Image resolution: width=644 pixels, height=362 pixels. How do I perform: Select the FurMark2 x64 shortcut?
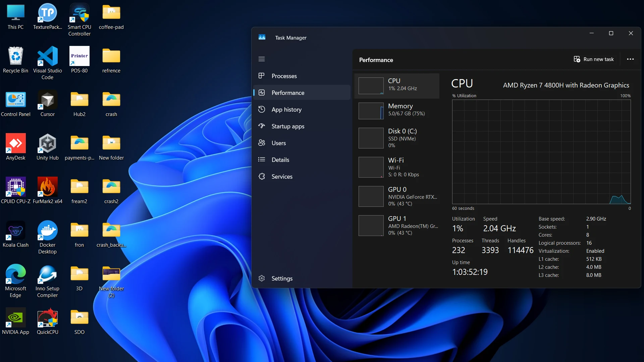(47, 191)
